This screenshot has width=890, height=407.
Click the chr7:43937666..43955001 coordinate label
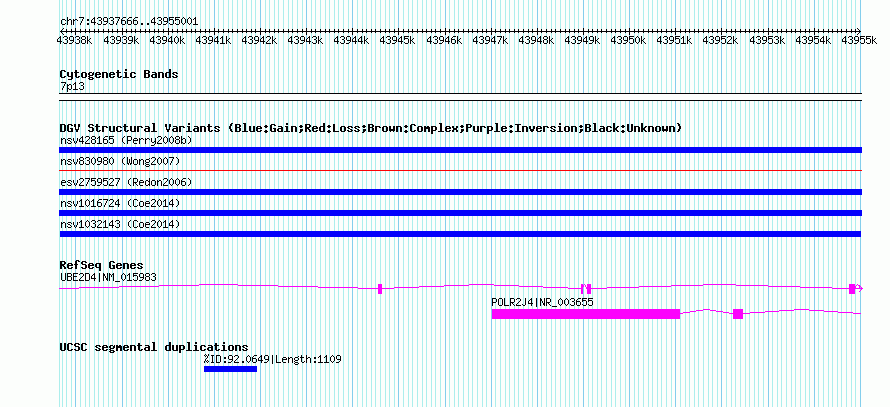129,22
